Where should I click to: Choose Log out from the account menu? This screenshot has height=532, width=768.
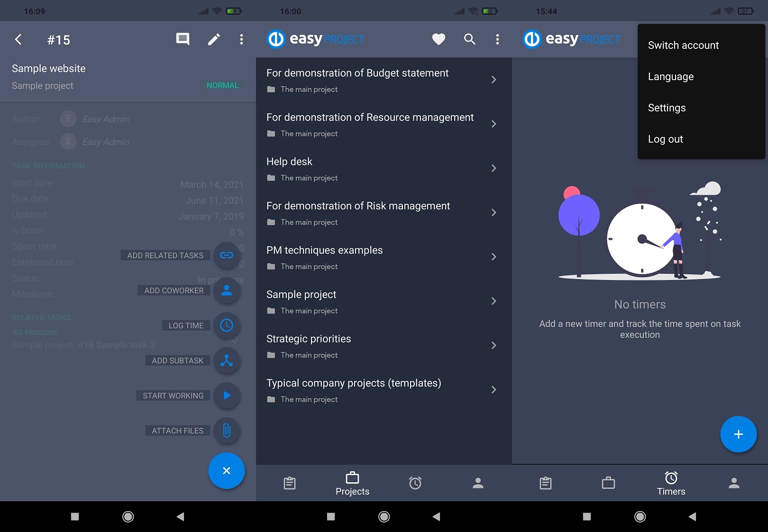665,139
